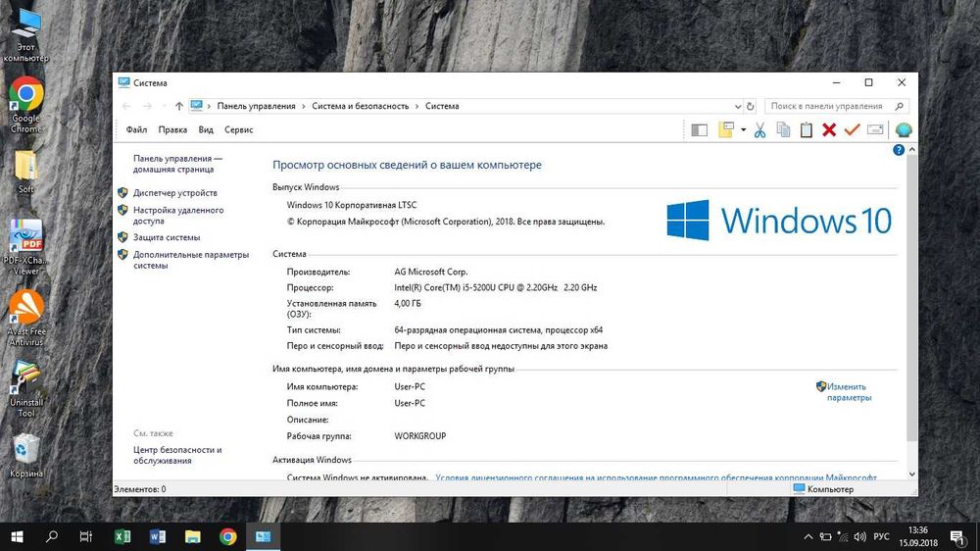Open the blue Help question mark
The width and height of the screenshot is (980, 551).
pyautogui.click(x=898, y=150)
